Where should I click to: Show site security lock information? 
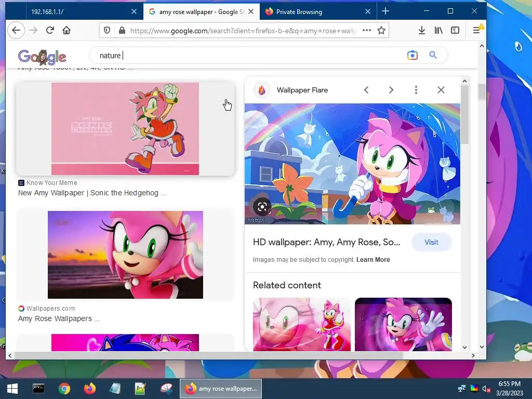[122, 31]
